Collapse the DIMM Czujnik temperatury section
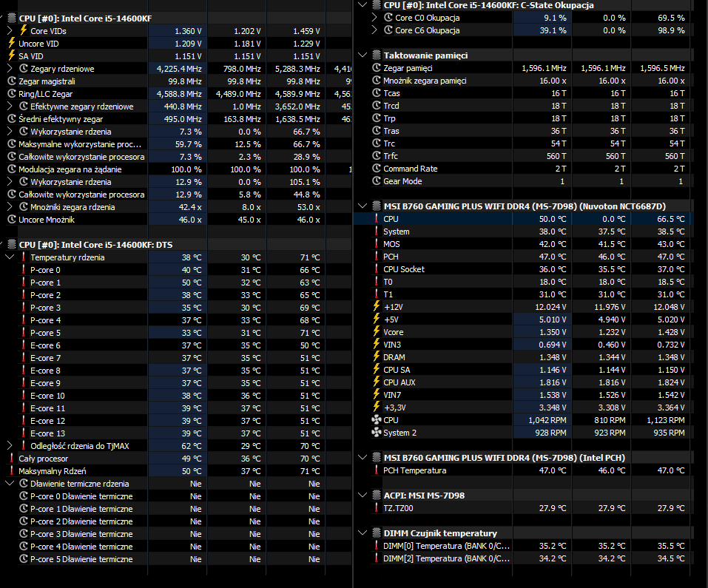The width and height of the screenshot is (708, 588). [x=362, y=533]
